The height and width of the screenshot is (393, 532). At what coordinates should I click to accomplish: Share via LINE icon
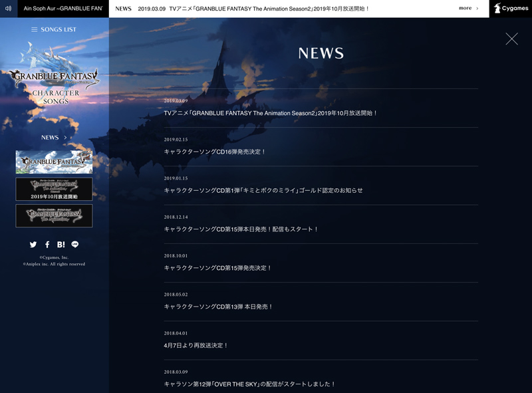click(x=75, y=245)
